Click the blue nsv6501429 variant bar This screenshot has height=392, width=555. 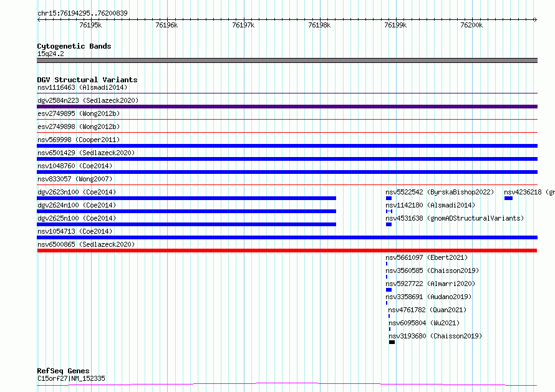(x=287, y=159)
